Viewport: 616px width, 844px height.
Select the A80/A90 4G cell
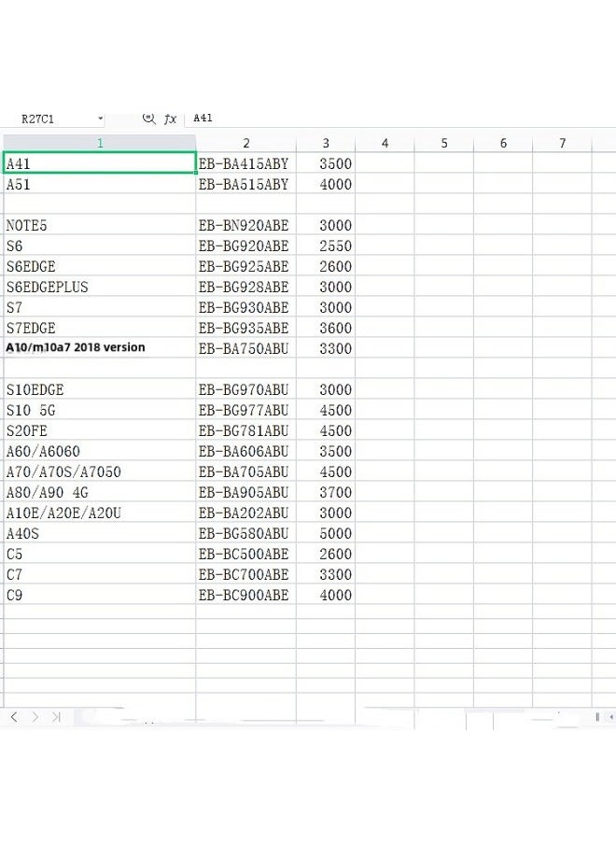coord(100,491)
